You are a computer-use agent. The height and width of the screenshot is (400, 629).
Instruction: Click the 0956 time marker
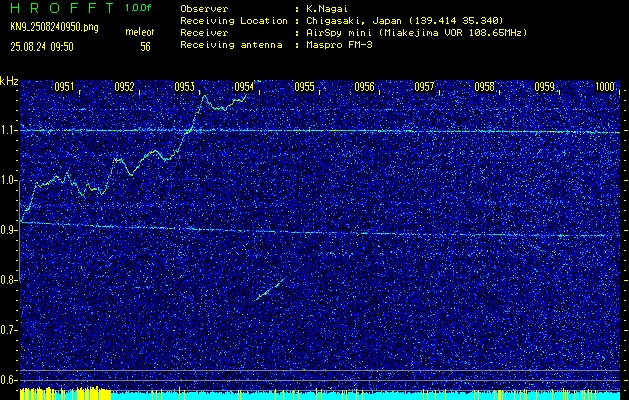point(365,87)
